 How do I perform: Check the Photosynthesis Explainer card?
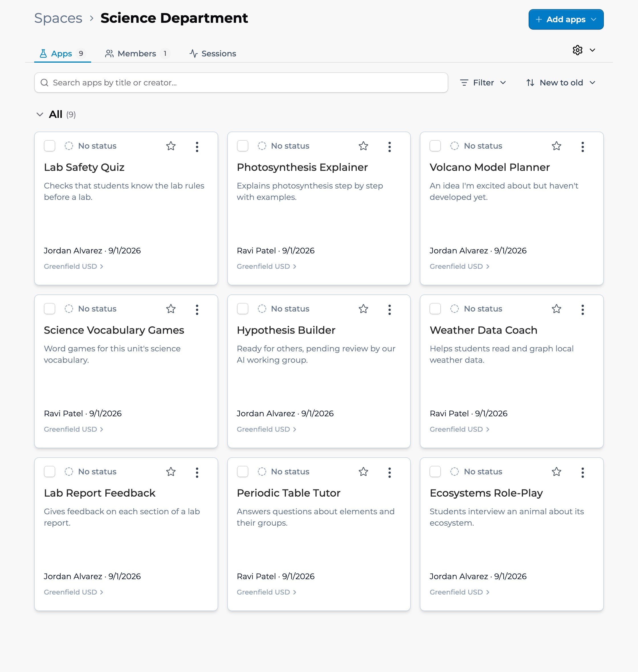(x=242, y=146)
